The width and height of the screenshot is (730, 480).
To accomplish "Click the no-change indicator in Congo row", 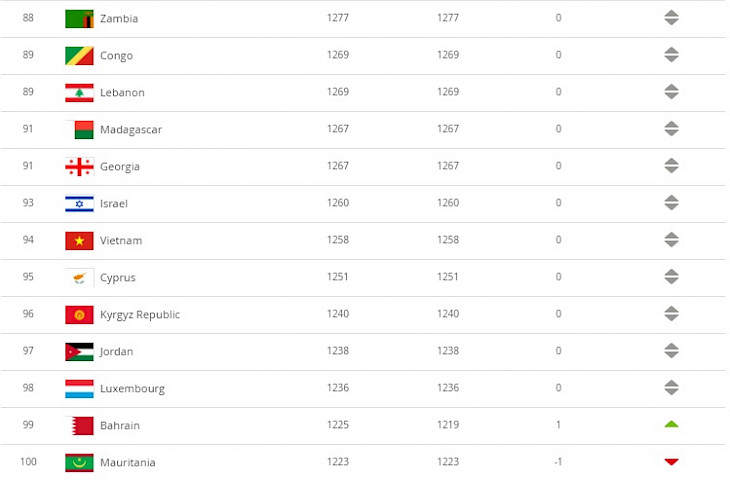I will (671, 55).
